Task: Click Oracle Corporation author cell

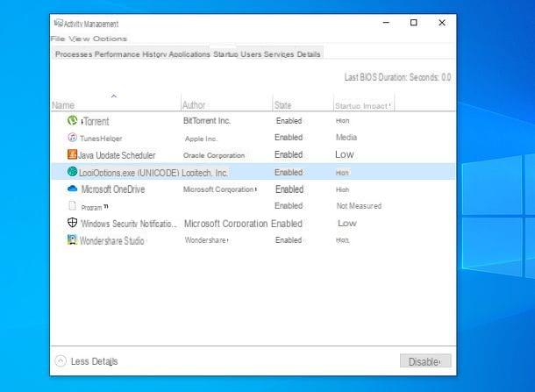Action: click(x=214, y=155)
